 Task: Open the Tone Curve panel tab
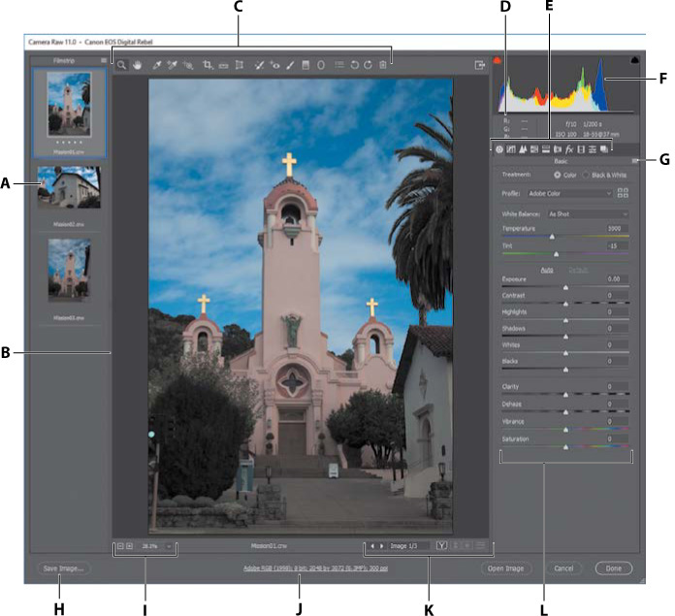coord(511,148)
